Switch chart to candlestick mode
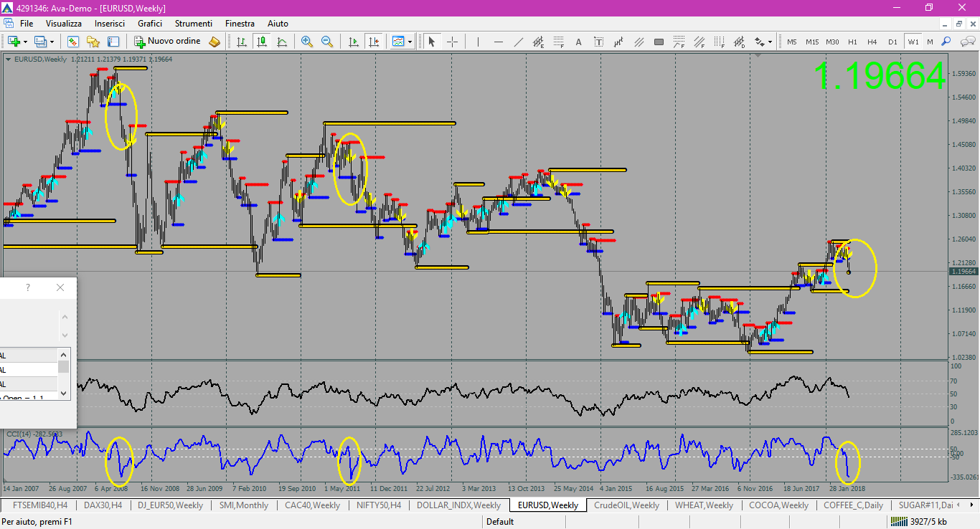Viewport: 980px width, 529px height. pyautogui.click(x=262, y=42)
